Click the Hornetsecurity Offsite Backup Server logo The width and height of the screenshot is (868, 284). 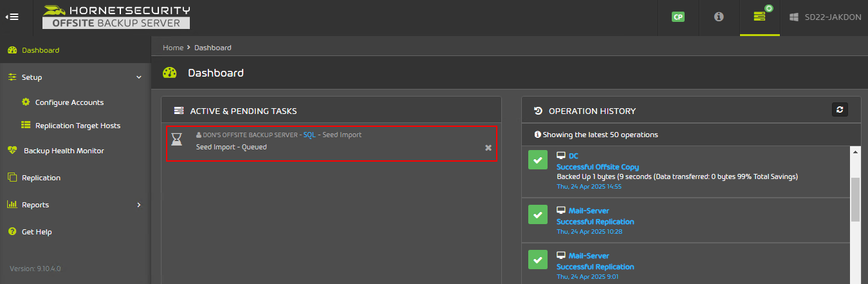(x=116, y=17)
